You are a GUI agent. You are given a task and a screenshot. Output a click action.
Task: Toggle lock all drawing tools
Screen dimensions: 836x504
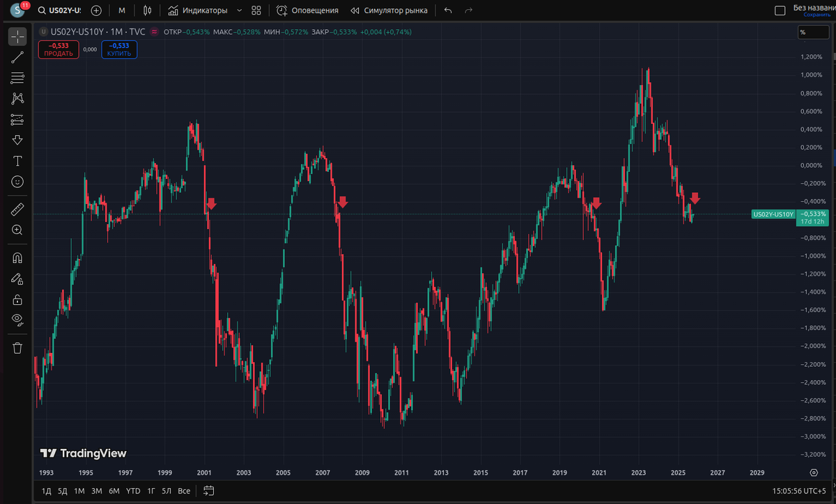click(17, 299)
